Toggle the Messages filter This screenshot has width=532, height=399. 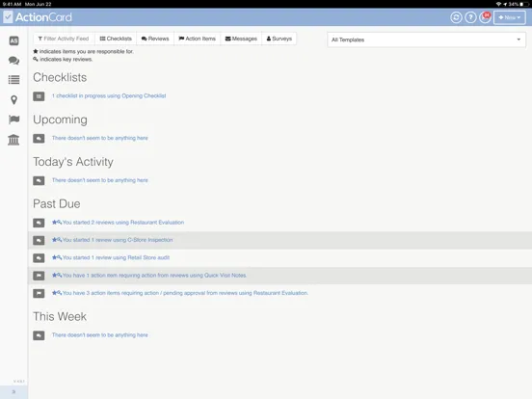pyautogui.click(x=241, y=39)
